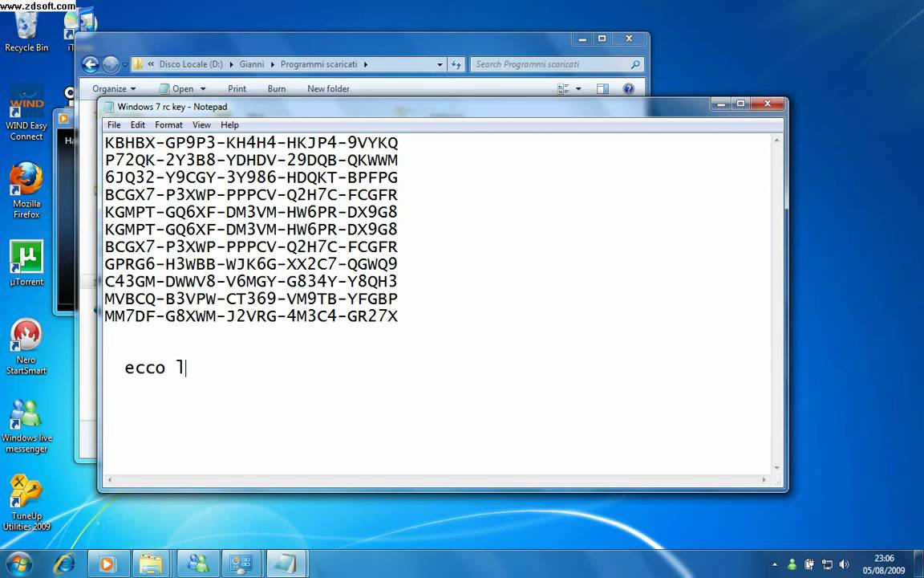
Task: Select the µTorrent desktop shortcut
Action: (26, 263)
